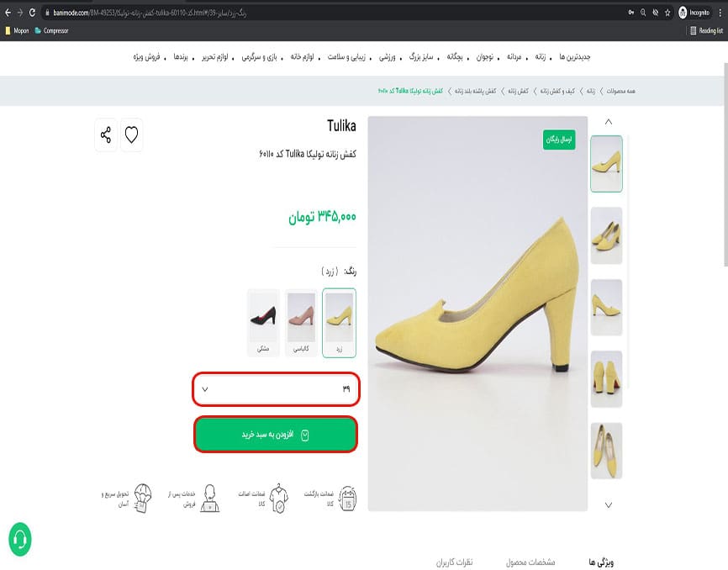Click the after-sales support person icon

tap(210, 499)
